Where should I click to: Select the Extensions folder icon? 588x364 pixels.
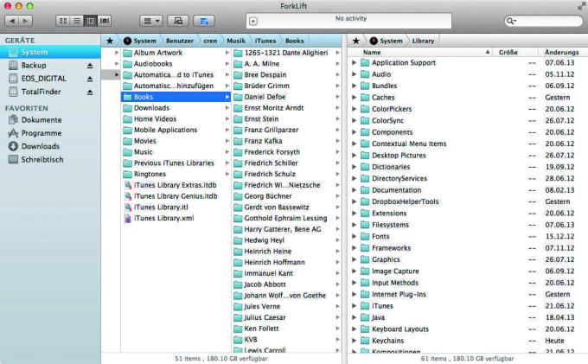click(x=365, y=214)
